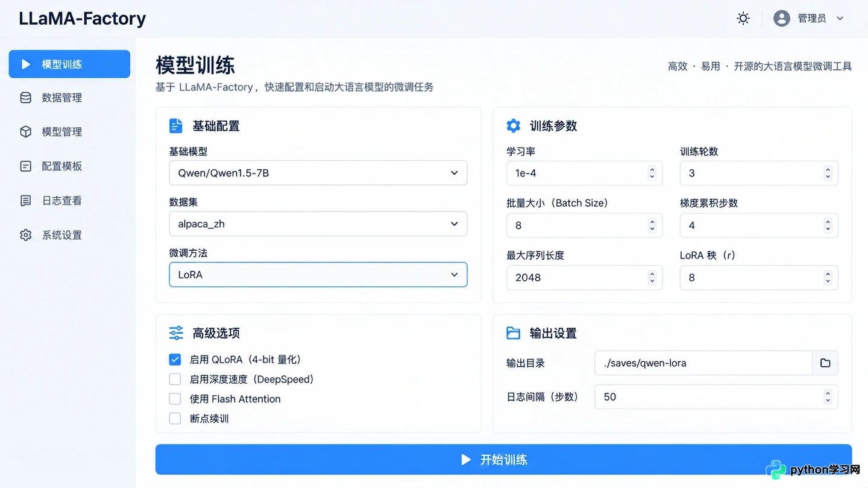Open the 管理员 user menu chevron
This screenshot has width=868, height=488.
840,19
